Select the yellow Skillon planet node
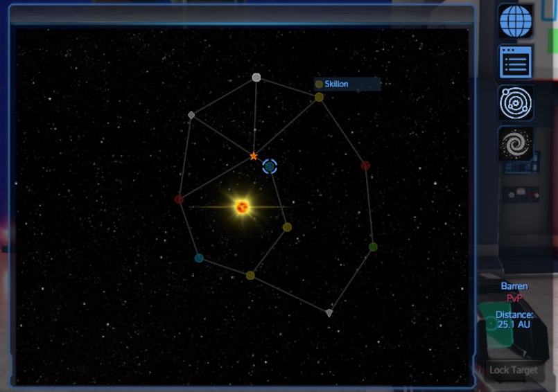This screenshot has width=558, height=392. pos(319,97)
